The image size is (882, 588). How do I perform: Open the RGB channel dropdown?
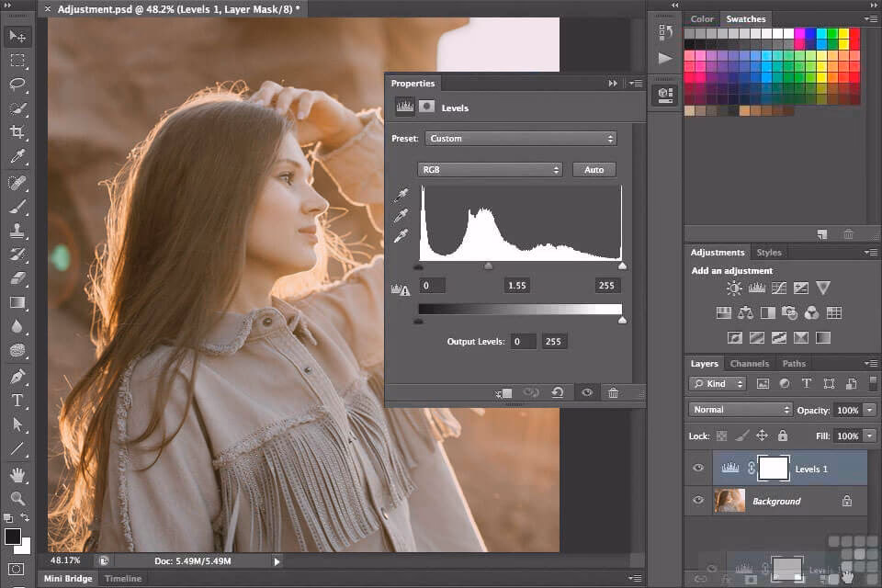[490, 170]
